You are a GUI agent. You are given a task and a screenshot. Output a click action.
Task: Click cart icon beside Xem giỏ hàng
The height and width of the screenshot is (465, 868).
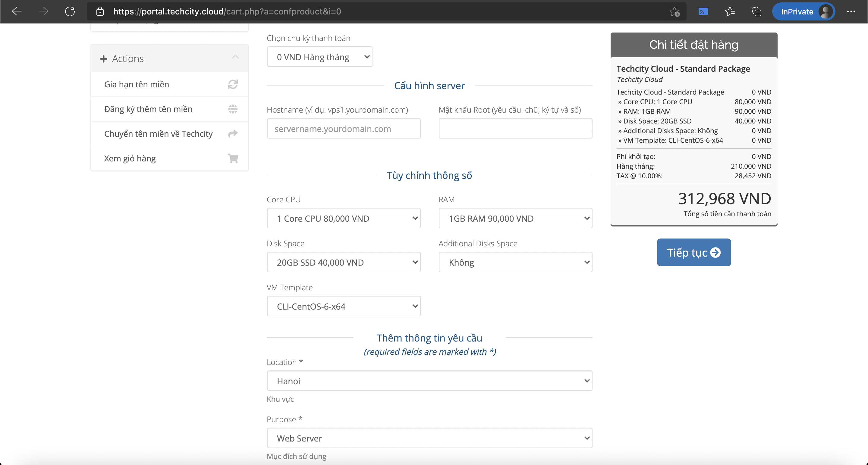click(x=233, y=158)
